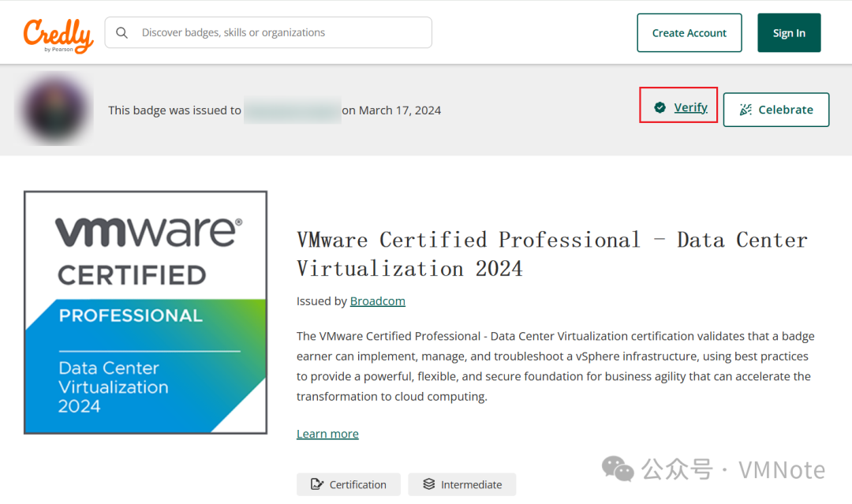This screenshot has width=852, height=504.
Task: Select the Intermediate level tag
Action: [461, 484]
